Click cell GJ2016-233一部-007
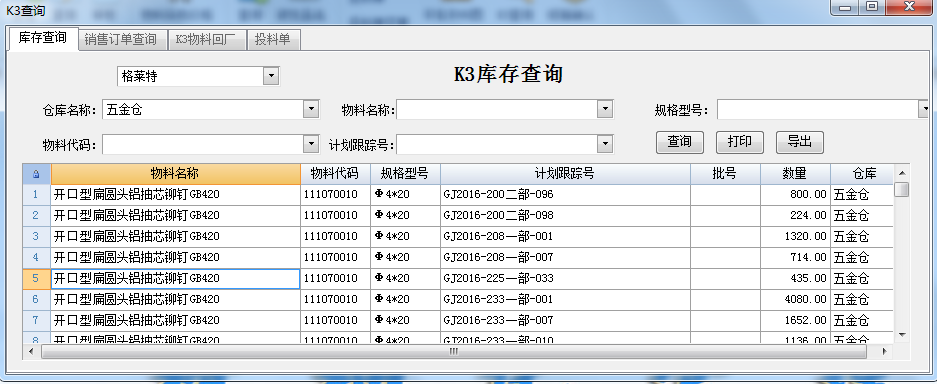Screen dimensions: 937x384 565,320
